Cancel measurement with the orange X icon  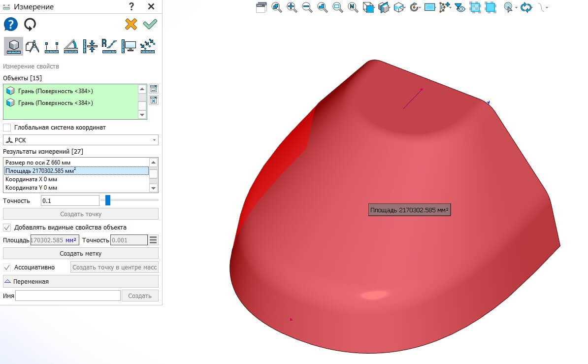tap(131, 24)
